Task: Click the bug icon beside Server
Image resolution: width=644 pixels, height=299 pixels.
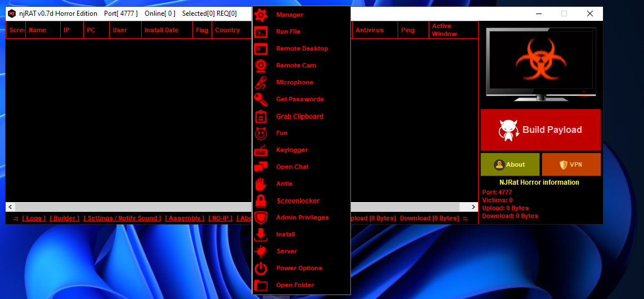Action: pos(261,251)
